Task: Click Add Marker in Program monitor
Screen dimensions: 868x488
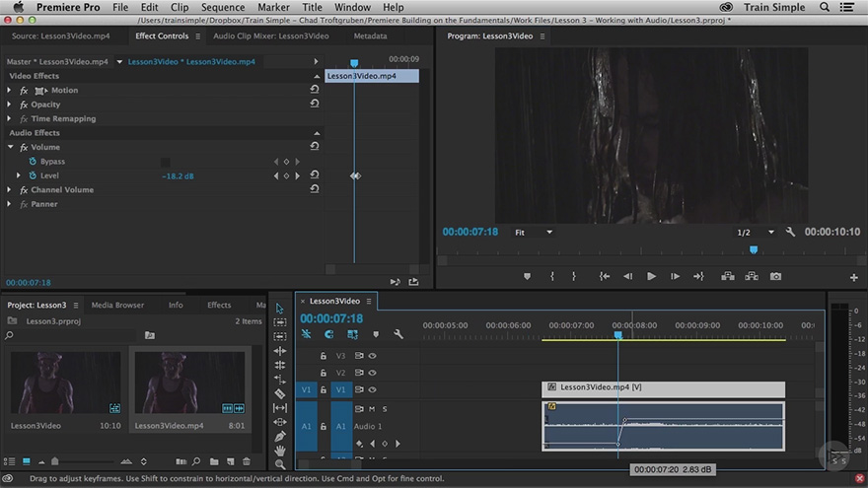Action: click(527, 276)
